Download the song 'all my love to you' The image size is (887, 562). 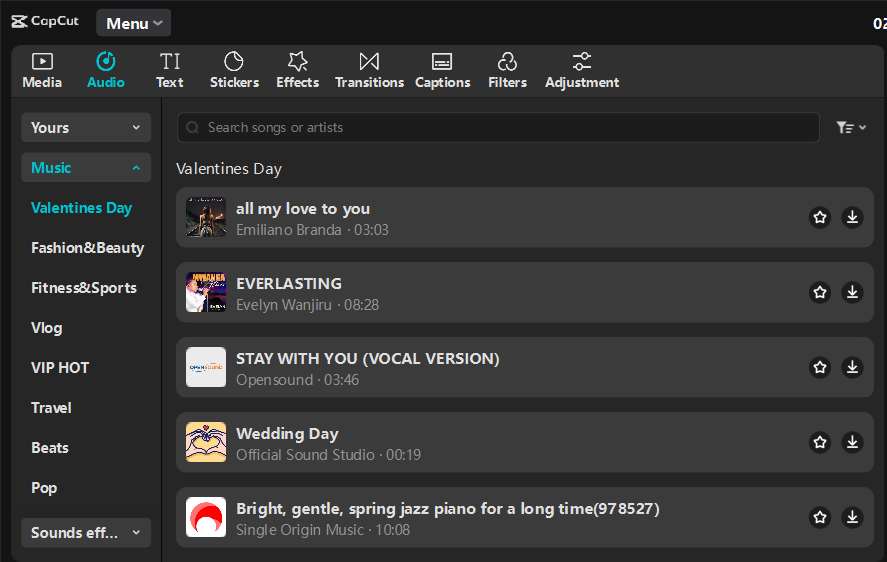coord(852,217)
